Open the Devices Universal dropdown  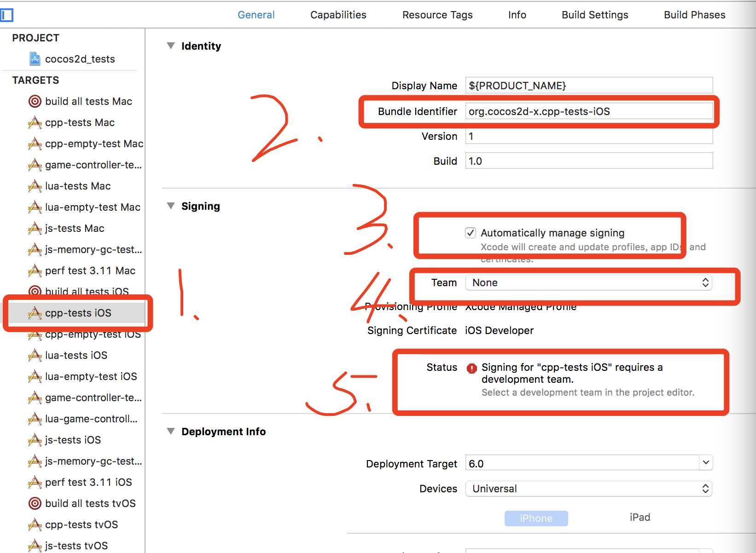[x=589, y=489]
